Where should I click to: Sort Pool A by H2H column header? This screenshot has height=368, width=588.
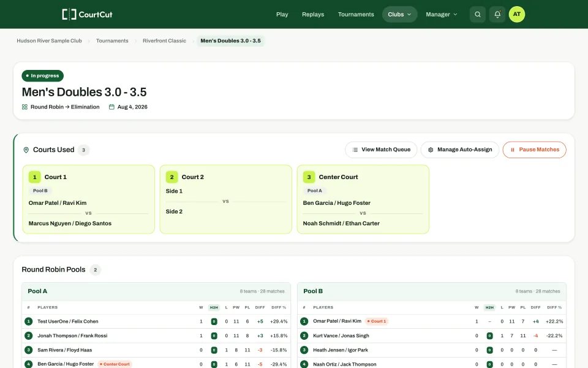tap(214, 307)
